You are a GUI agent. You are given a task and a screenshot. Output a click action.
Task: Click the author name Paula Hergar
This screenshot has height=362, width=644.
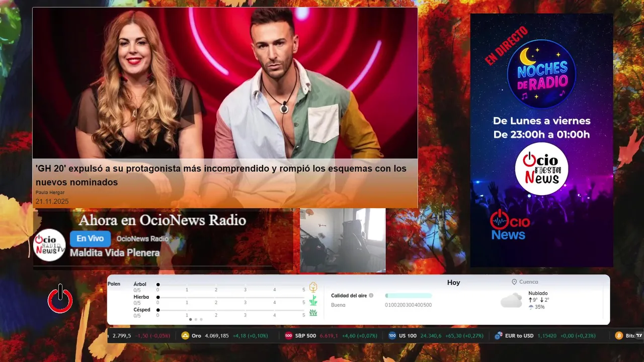50,193
